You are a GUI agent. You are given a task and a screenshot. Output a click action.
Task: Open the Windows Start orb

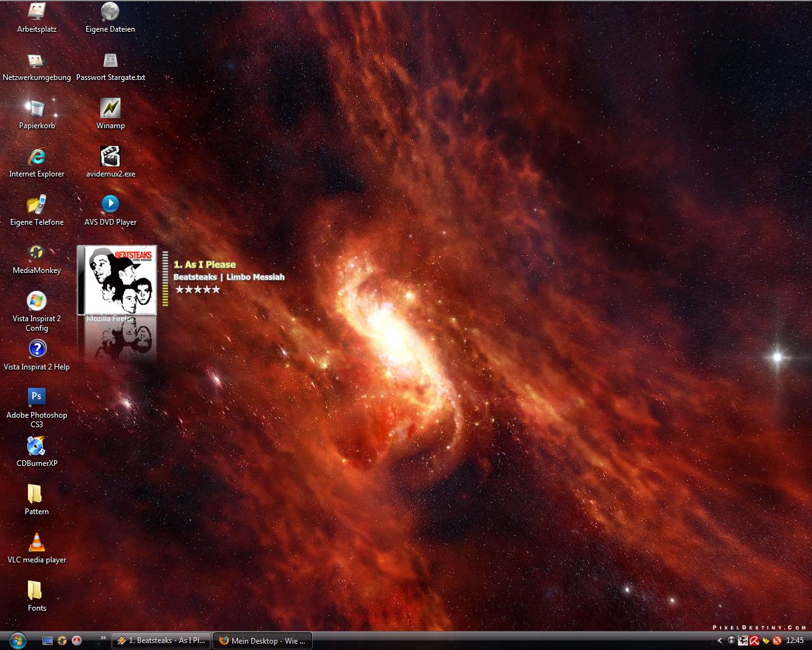(x=17, y=640)
